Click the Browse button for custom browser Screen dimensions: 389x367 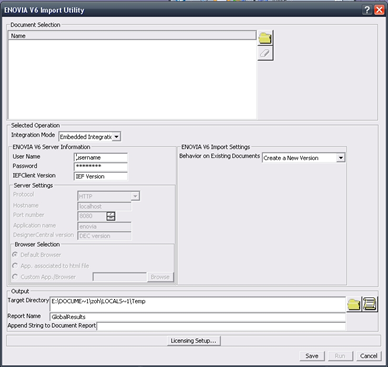click(160, 277)
